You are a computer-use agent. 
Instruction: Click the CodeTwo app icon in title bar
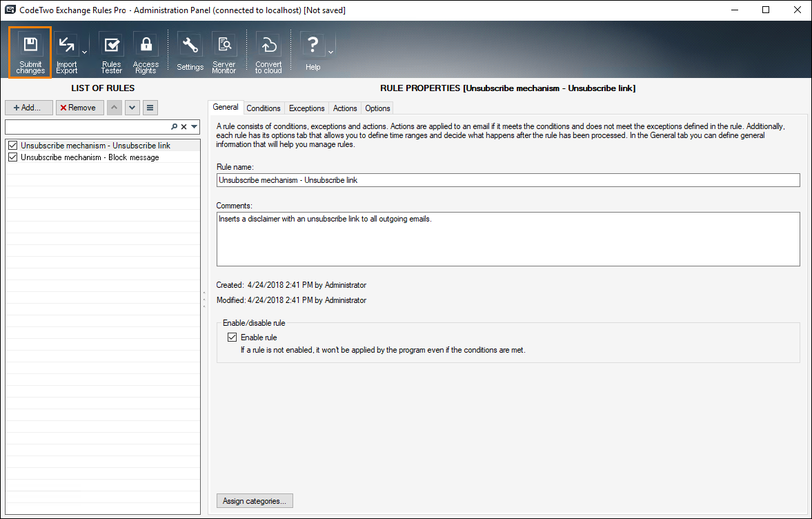[10, 10]
